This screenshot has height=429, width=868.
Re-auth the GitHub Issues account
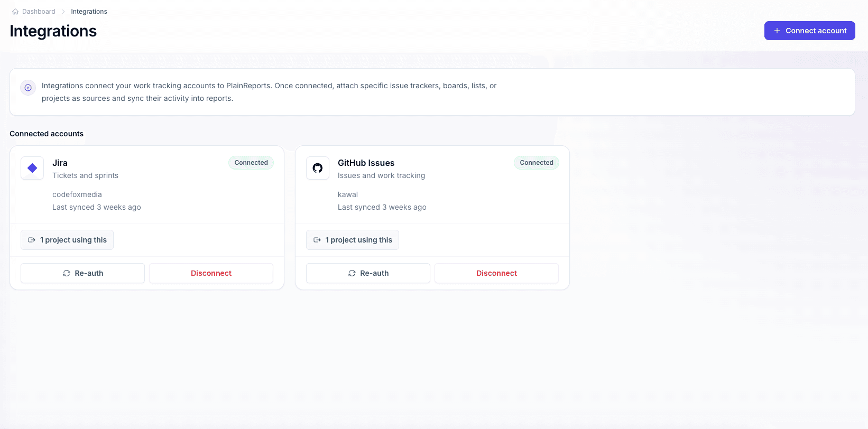368,273
